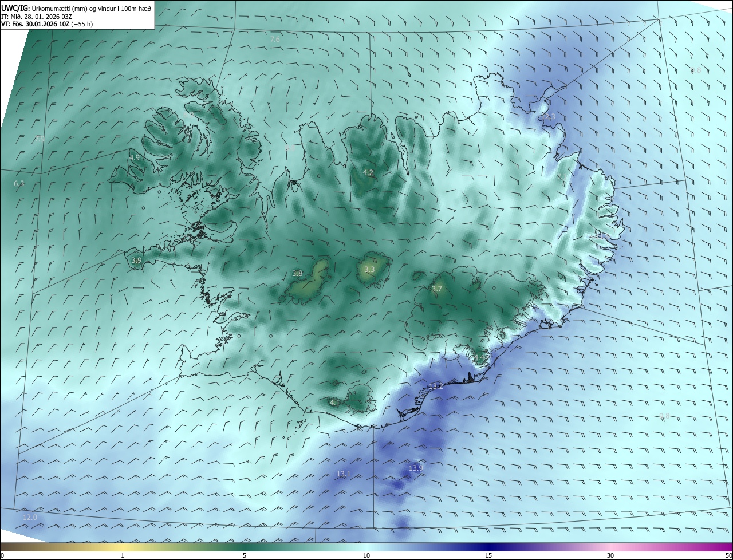
Task: Click the 4.1 value label near south coast
Action: pyautogui.click(x=335, y=403)
